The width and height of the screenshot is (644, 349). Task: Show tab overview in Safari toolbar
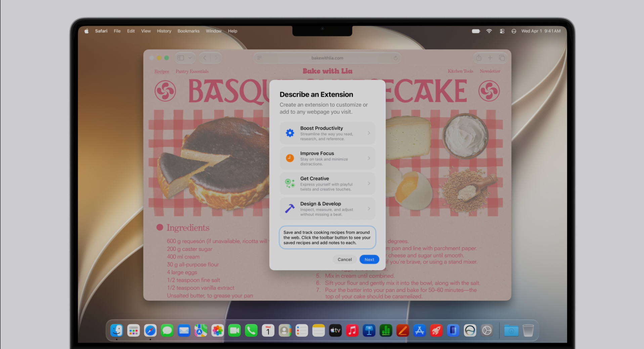click(x=502, y=58)
